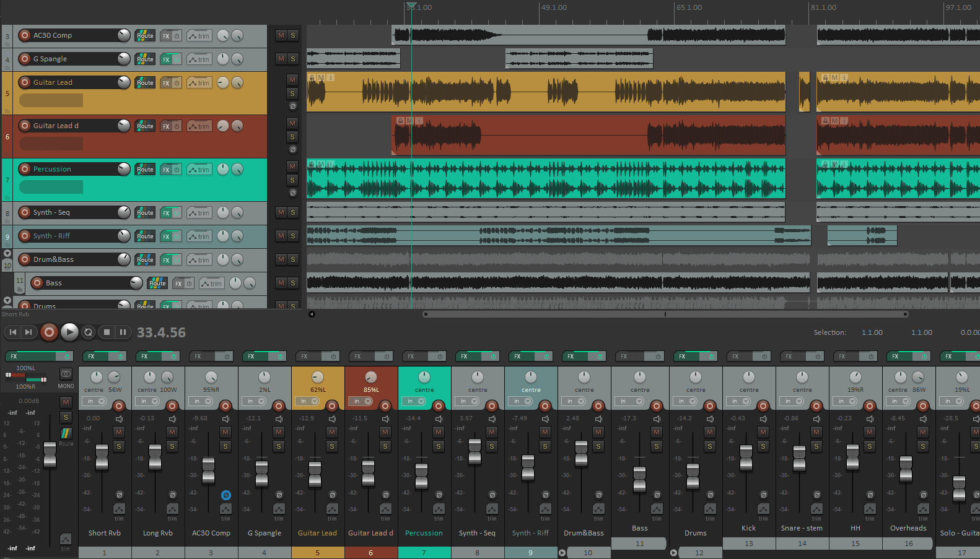Solo the G Spangle track
Screen dimensions: 980x559
click(293, 59)
